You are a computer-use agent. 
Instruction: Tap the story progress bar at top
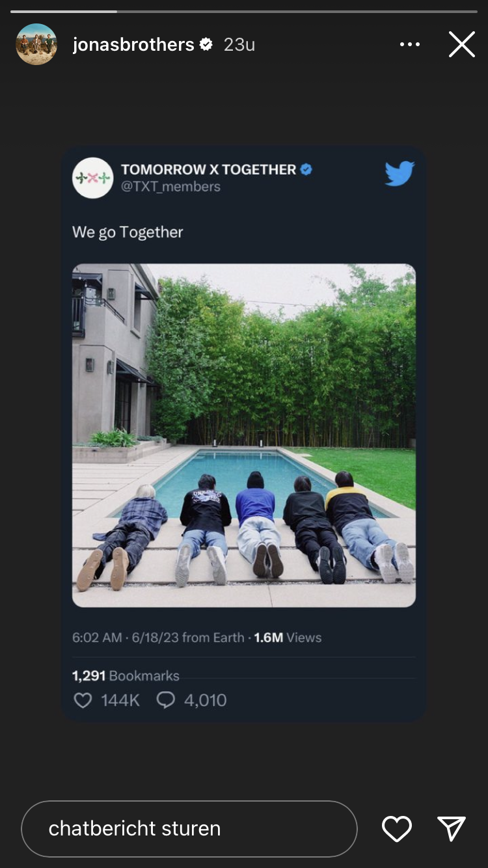click(x=244, y=11)
